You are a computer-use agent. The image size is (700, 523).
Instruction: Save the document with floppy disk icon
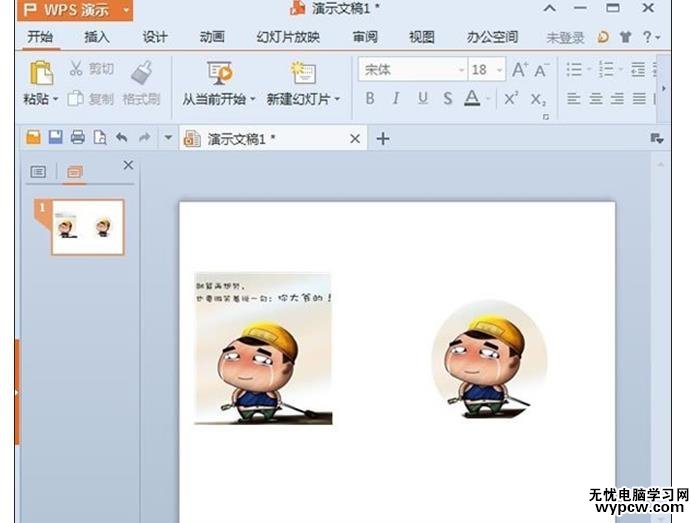tap(55, 137)
